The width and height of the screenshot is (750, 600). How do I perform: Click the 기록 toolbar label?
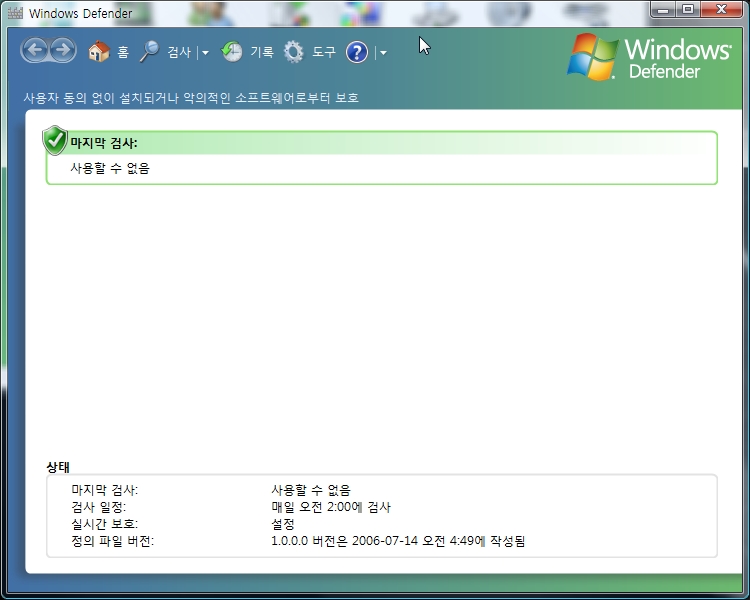click(x=262, y=52)
